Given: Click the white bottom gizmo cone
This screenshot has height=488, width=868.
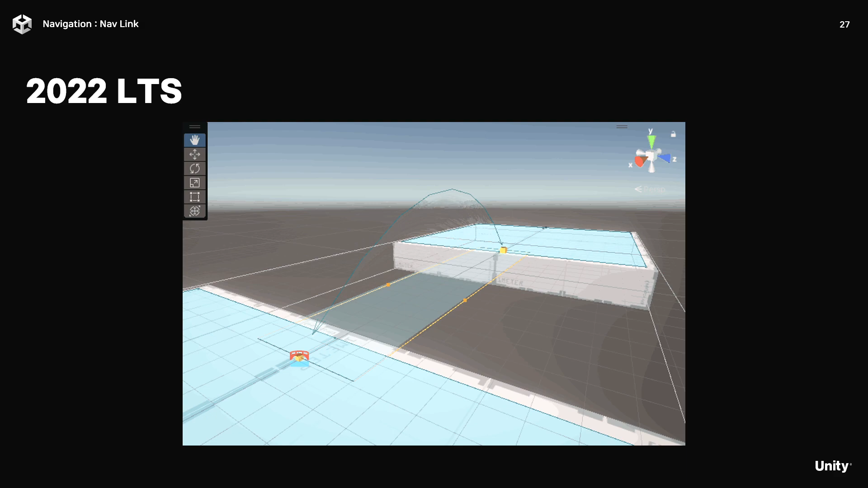Looking at the screenshot, I should point(652,168).
